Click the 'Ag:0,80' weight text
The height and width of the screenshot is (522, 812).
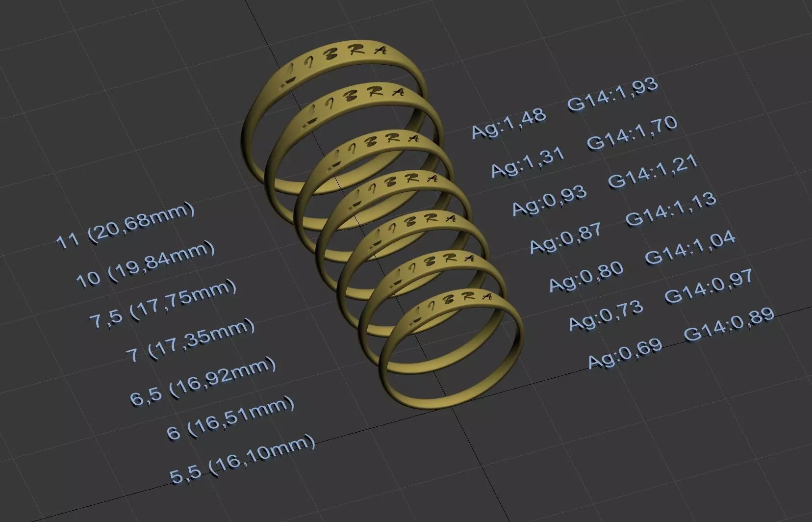586,277
